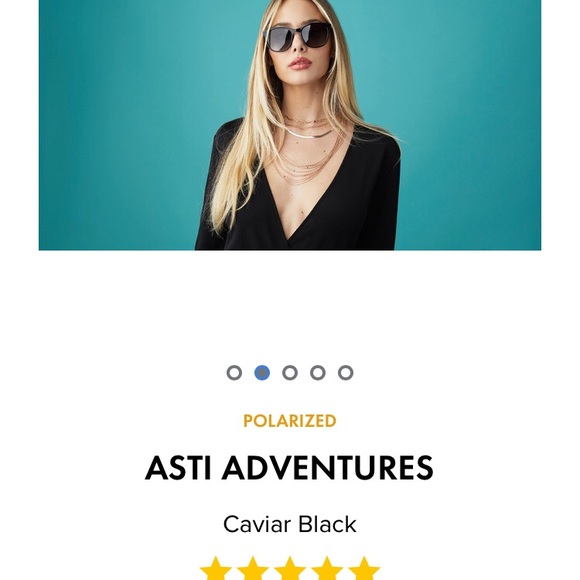The height and width of the screenshot is (580, 580).
Task: Click the first yellow rating star
Action: pyautogui.click(x=216, y=569)
